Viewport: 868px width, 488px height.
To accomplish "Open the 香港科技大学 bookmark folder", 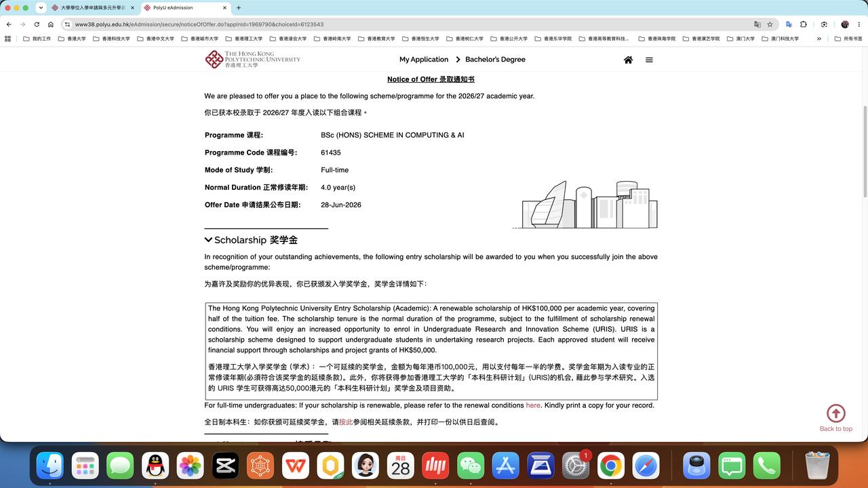I will [112, 39].
